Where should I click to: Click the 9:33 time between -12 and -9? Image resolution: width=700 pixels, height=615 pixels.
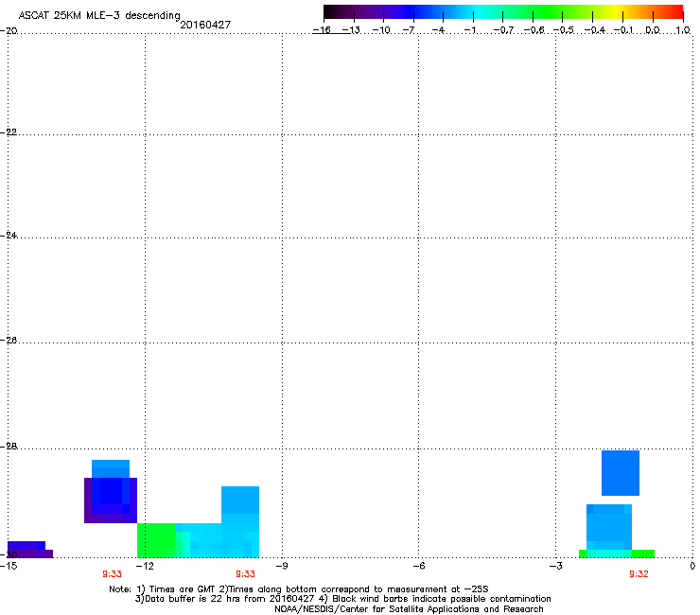pos(245,574)
